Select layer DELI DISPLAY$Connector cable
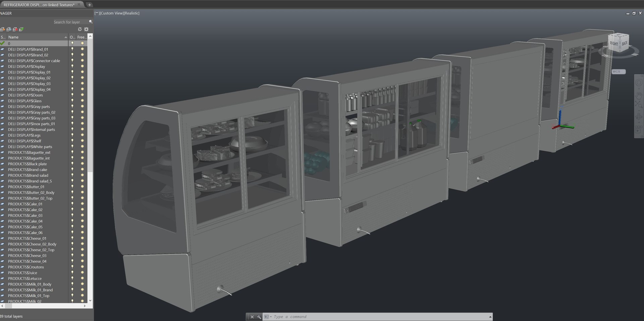Image resolution: width=644 pixels, height=321 pixels. coord(34,61)
